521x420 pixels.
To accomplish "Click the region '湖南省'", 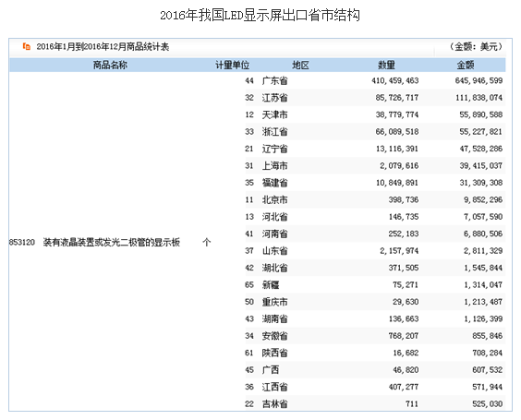I will click(274, 318).
